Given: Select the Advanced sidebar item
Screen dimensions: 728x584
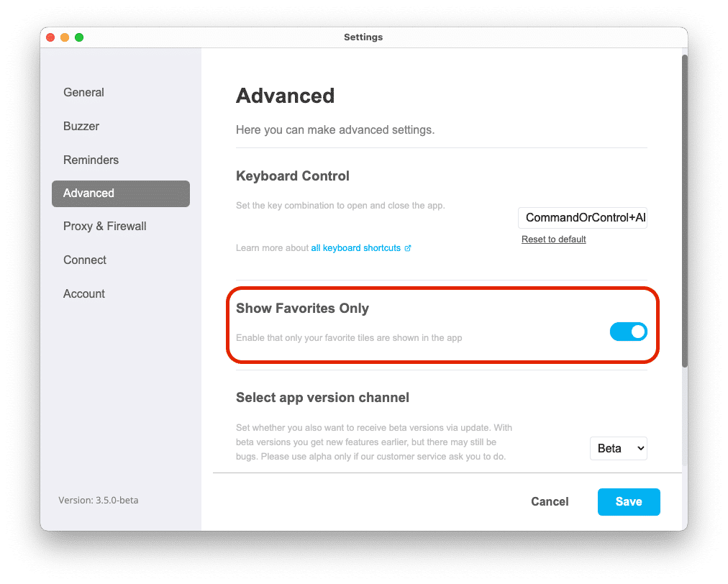Looking at the screenshot, I should [121, 193].
